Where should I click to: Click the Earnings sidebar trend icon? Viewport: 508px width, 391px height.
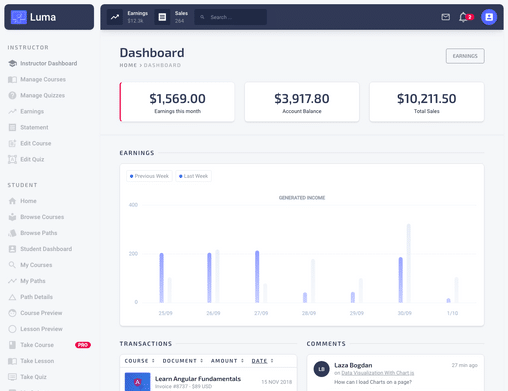click(12, 111)
